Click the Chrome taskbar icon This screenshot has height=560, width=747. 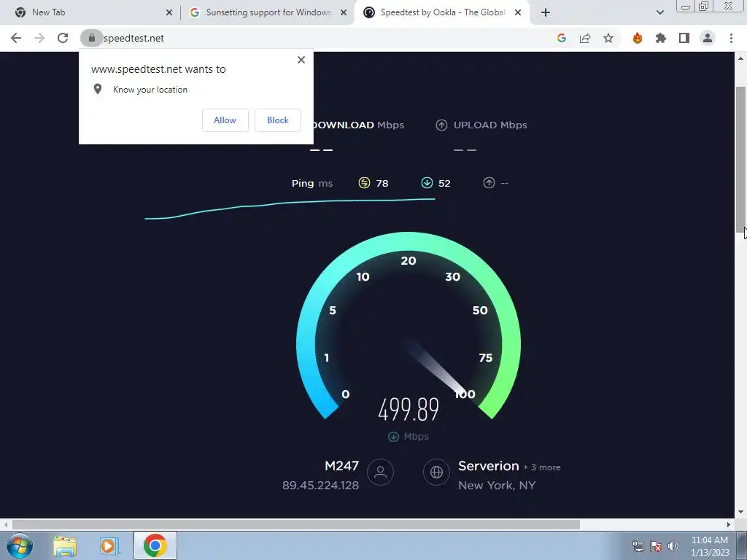click(155, 545)
